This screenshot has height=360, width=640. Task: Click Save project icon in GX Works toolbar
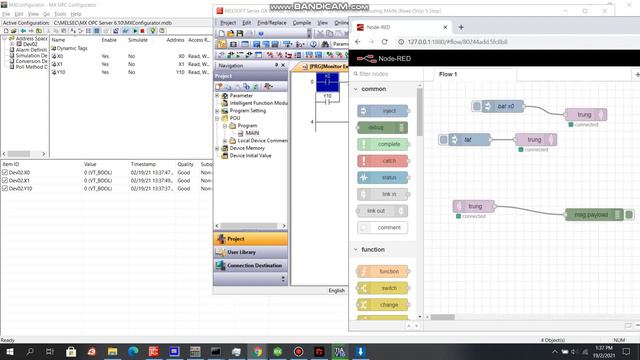(240, 33)
